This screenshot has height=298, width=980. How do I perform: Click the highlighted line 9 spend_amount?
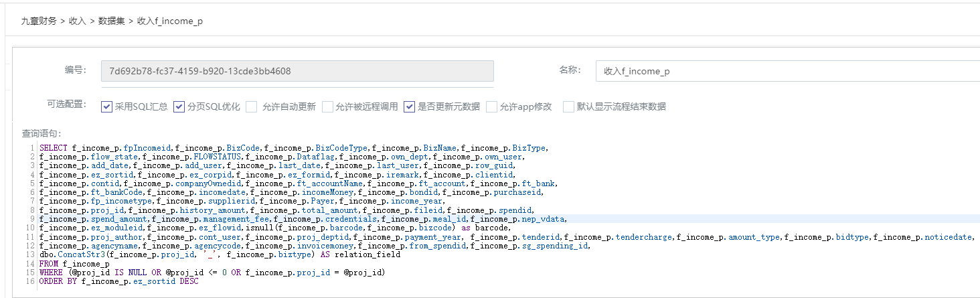coord(94,219)
